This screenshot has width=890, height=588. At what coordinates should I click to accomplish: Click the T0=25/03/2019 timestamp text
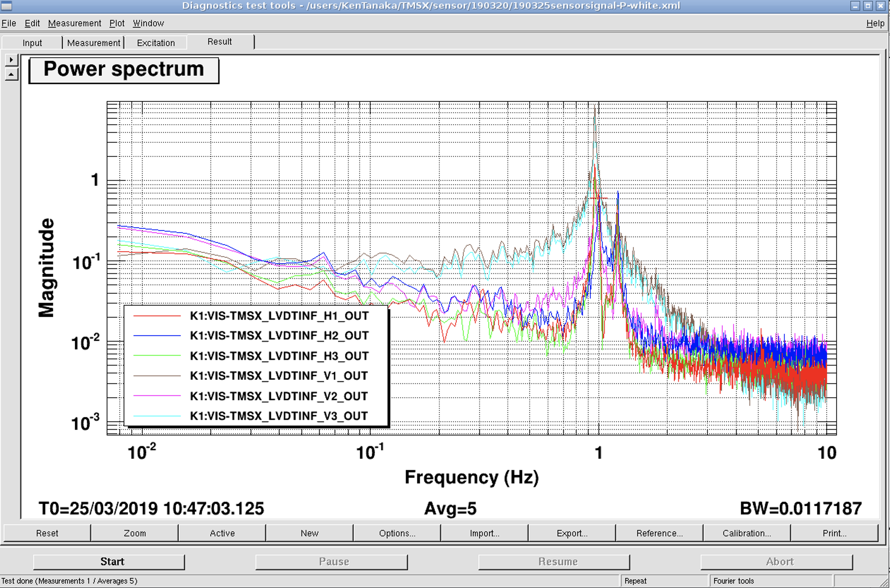click(151, 509)
